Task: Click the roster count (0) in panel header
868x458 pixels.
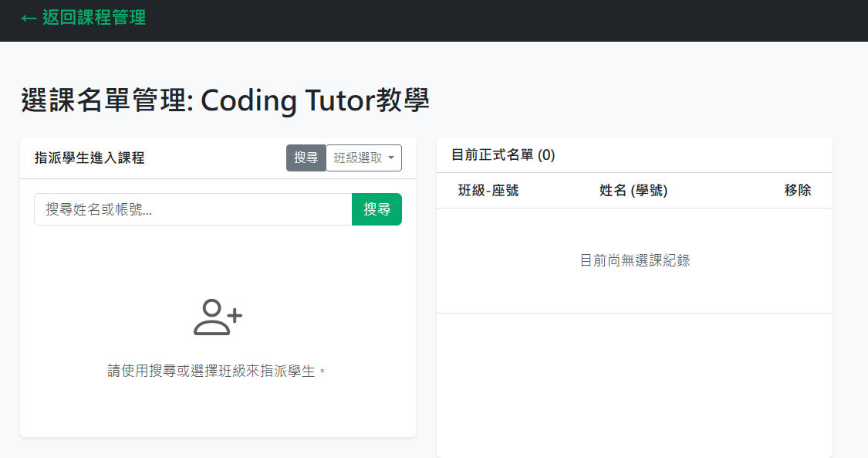Action: (546, 155)
